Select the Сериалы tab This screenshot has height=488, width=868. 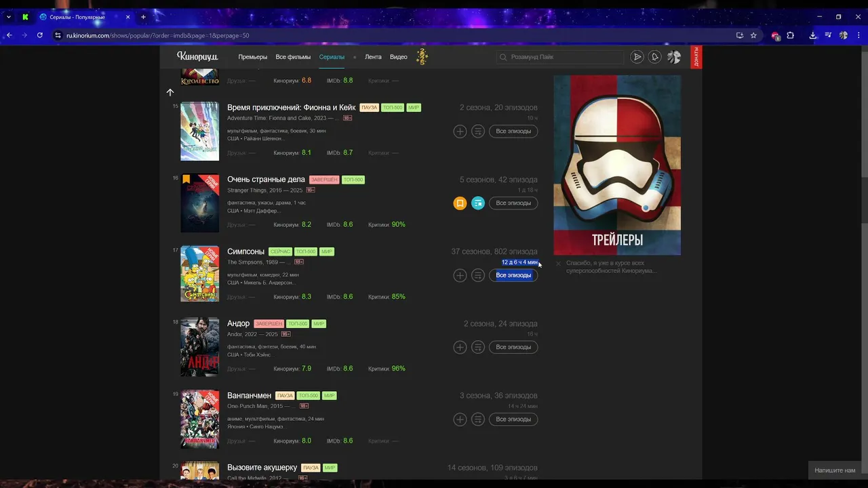[332, 57]
